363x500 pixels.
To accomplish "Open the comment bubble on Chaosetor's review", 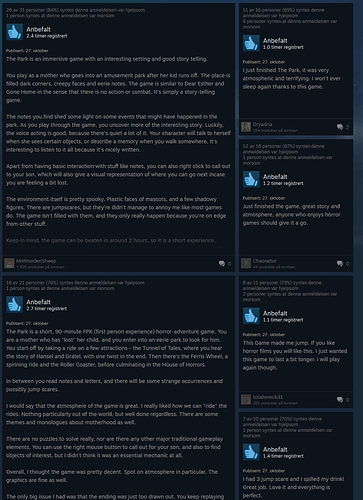I will [343, 264].
